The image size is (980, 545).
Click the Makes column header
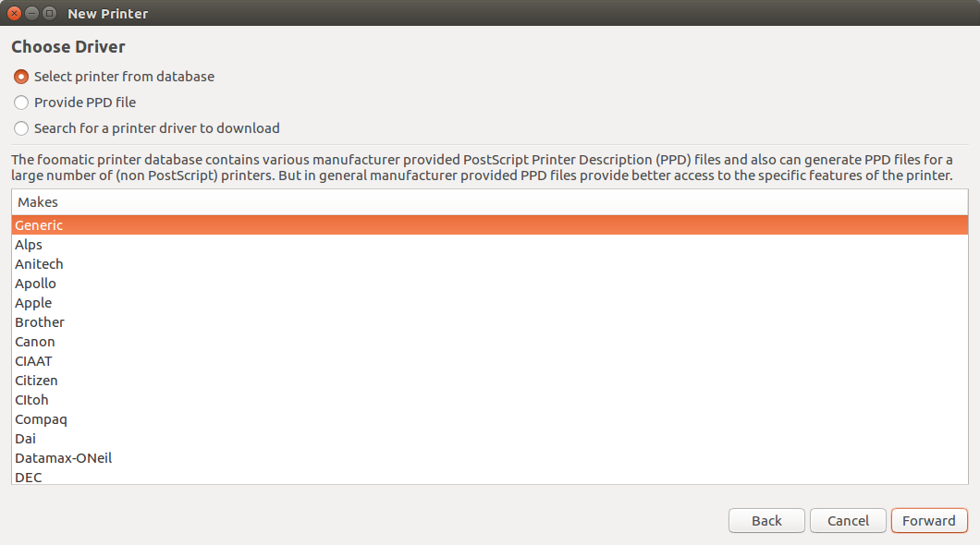(x=489, y=202)
